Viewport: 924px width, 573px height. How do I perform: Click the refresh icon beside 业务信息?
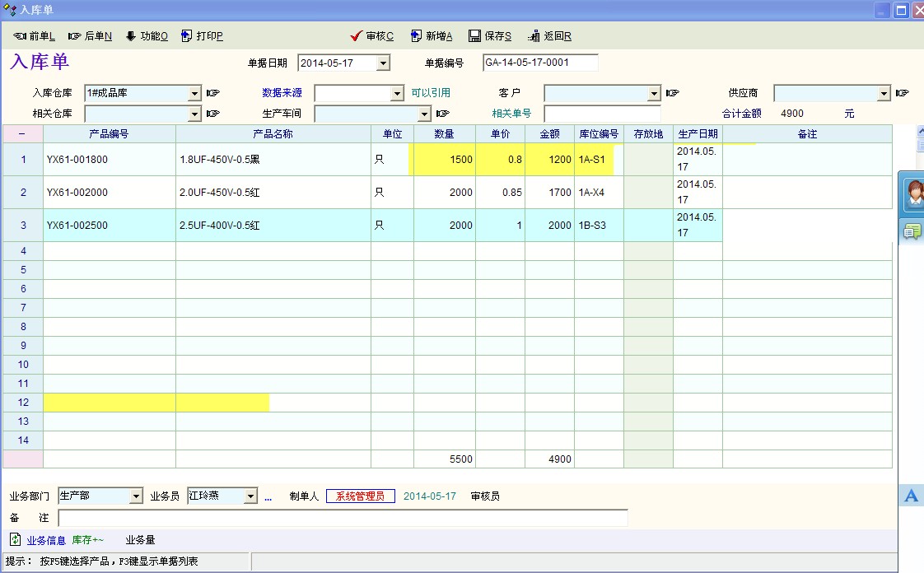coord(15,540)
